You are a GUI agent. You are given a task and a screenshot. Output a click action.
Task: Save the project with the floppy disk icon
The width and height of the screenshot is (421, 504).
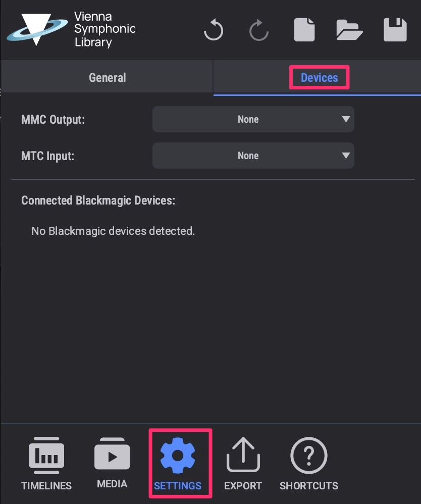(x=395, y=30)
